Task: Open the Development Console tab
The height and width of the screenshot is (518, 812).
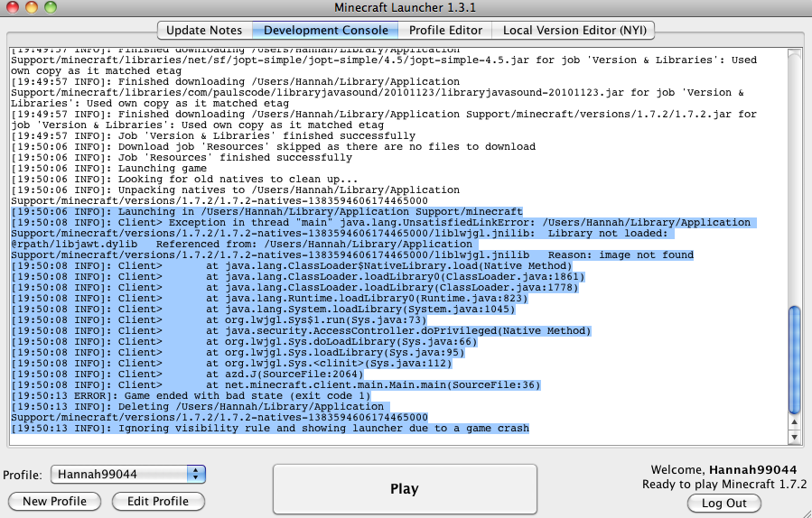Action: point(326,30)
